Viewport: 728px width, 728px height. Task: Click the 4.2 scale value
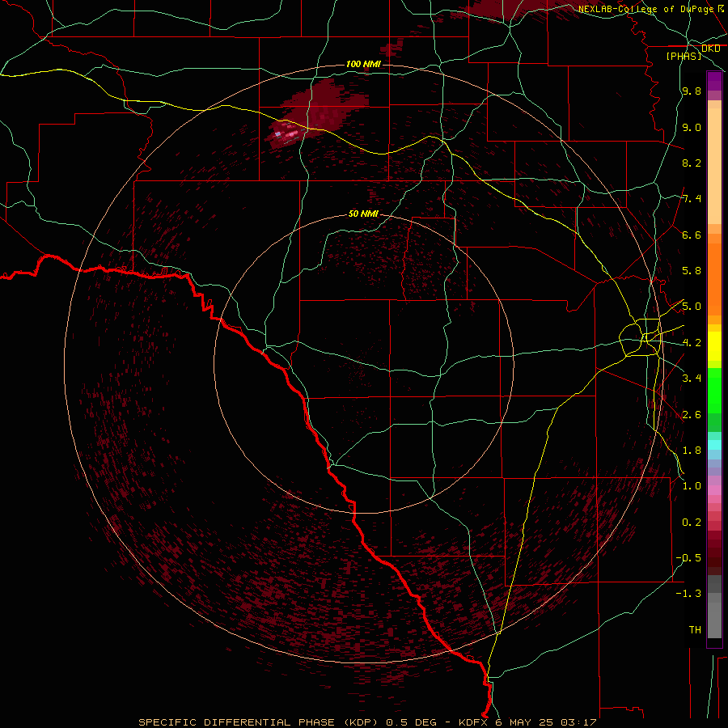pos(692,343)
